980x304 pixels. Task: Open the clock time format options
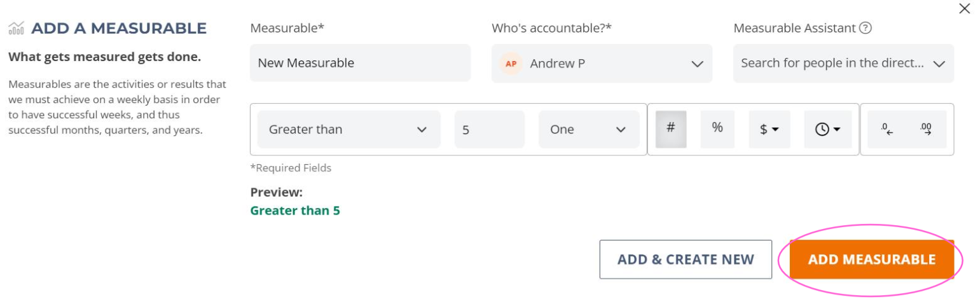(x=828, y=129)
